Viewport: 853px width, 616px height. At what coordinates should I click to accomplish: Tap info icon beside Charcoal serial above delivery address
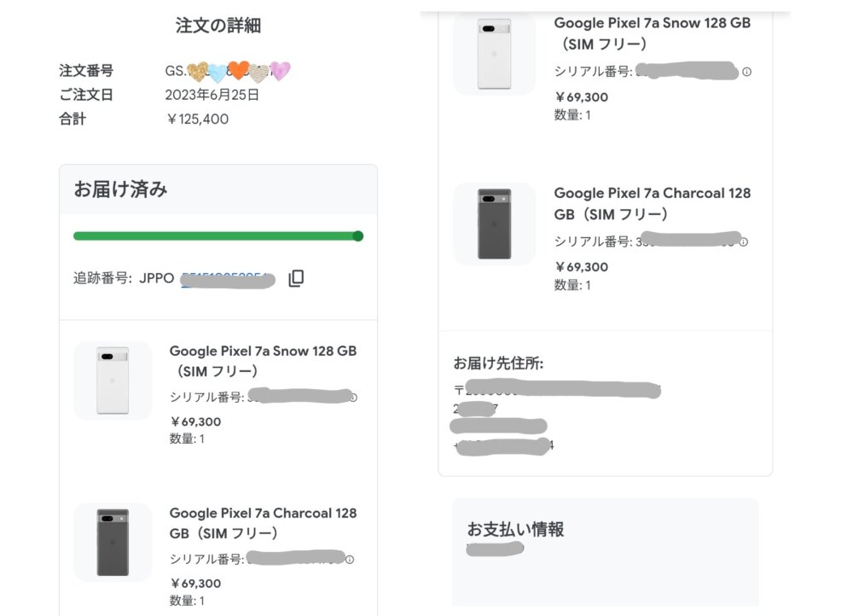tap(744, 241)
